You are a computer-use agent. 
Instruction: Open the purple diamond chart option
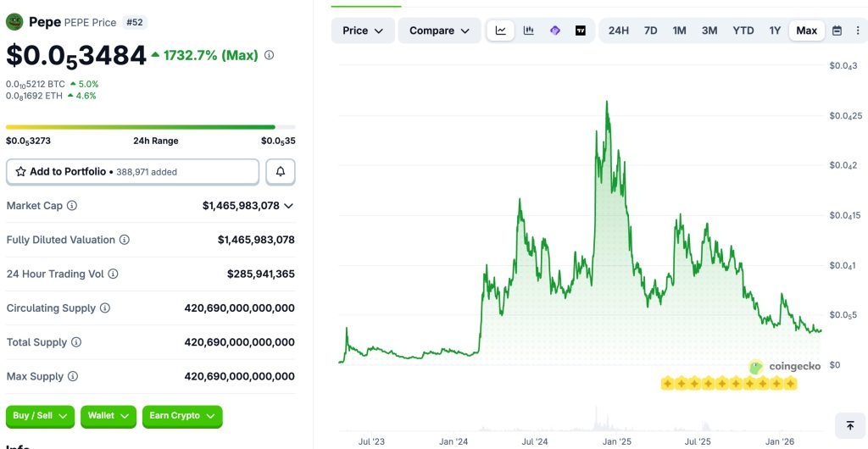click(554, 31)
